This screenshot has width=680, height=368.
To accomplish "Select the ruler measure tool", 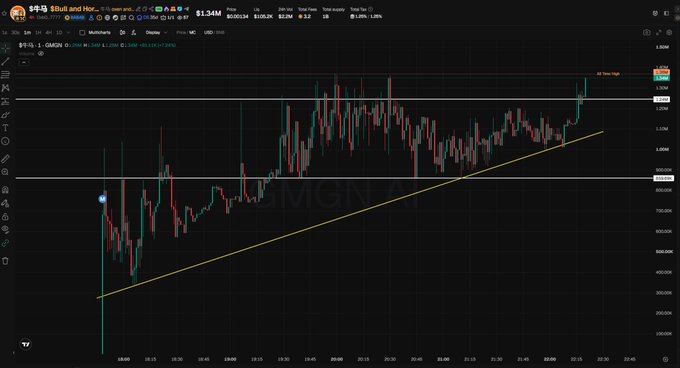I will click(5, 159).
